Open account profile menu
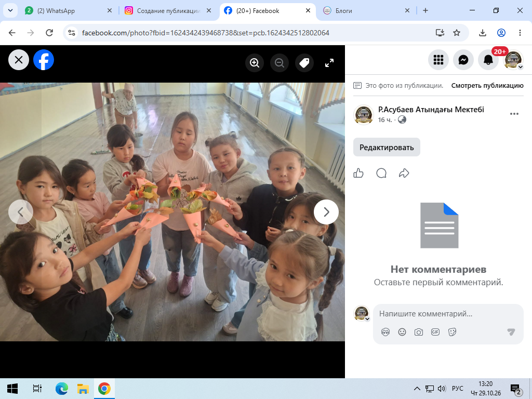This screenshot has width=532, height=399. point(513,60)
